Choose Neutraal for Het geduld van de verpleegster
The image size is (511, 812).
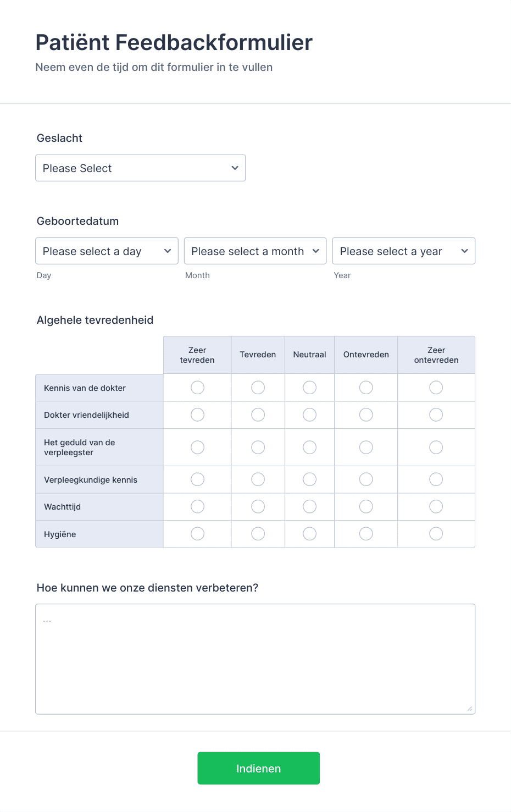point(309,447)
